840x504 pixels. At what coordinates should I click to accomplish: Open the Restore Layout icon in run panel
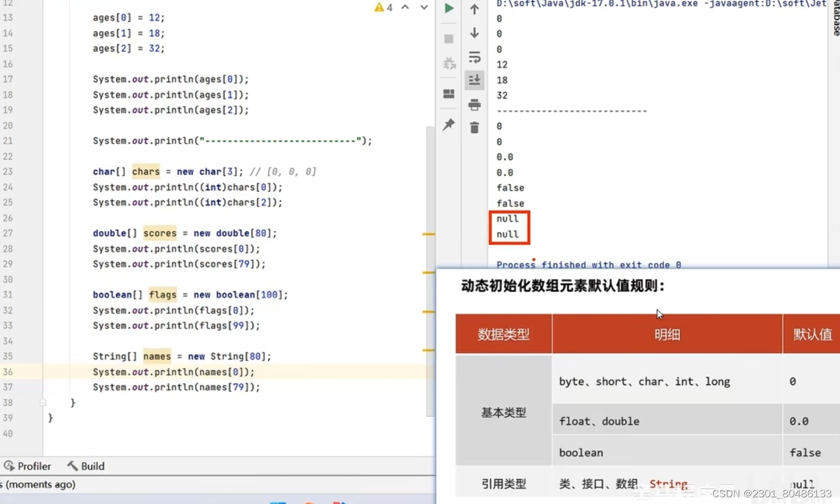pos(449,94)
